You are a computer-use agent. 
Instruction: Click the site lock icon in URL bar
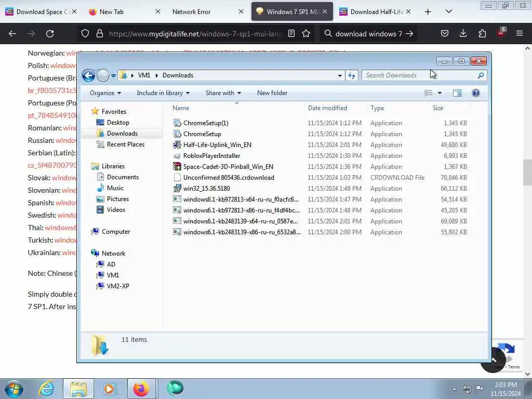click(99, 34)
